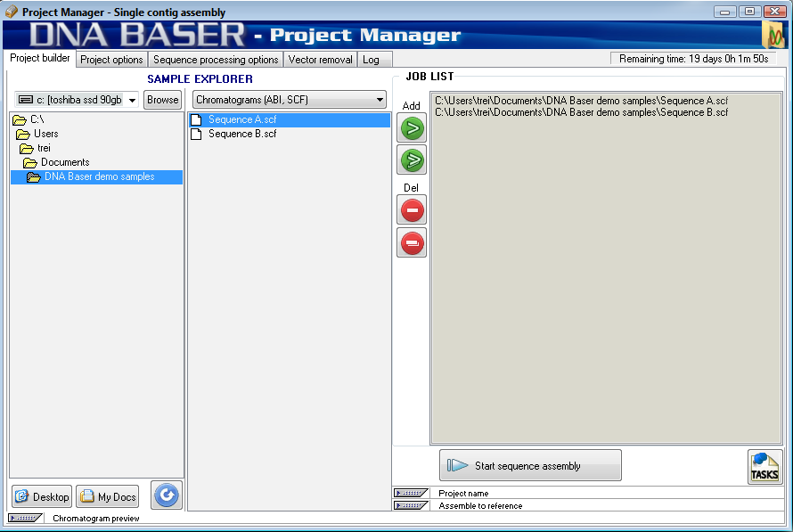Screen dimensions: 793x532
Task: Switch to the Project builder tab
Action: (x=40, y=58)
